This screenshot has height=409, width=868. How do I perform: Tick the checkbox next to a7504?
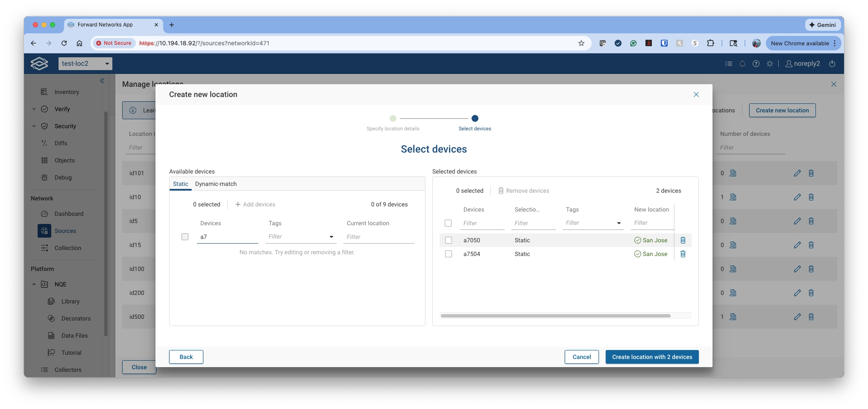pyautogui.click(x=448, y=254)
